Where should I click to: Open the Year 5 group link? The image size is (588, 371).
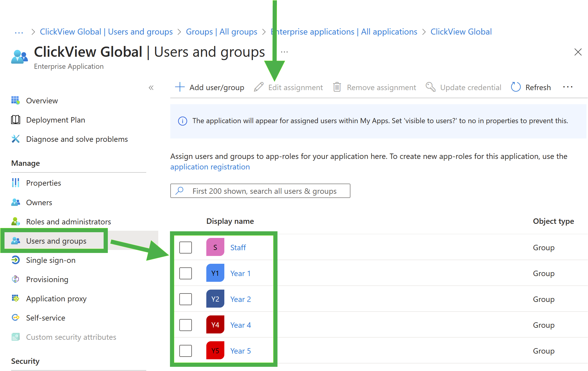pyautogui.click(x=241, y=351)
